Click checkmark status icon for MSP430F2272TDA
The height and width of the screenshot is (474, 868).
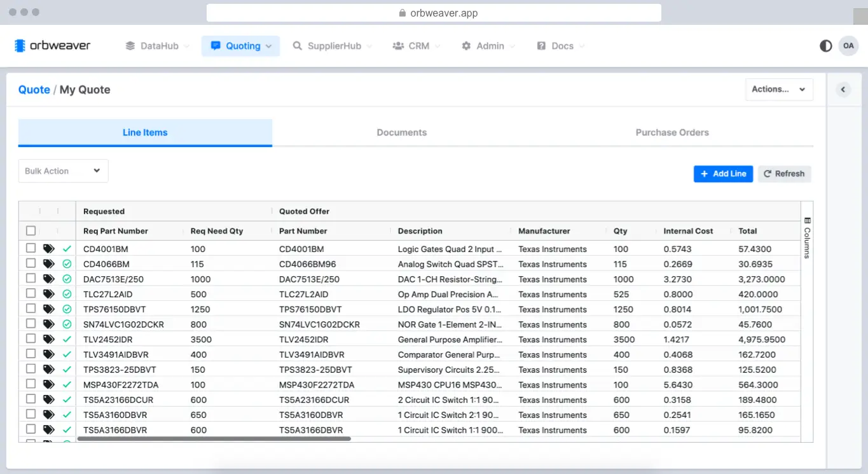coord(67,385)
